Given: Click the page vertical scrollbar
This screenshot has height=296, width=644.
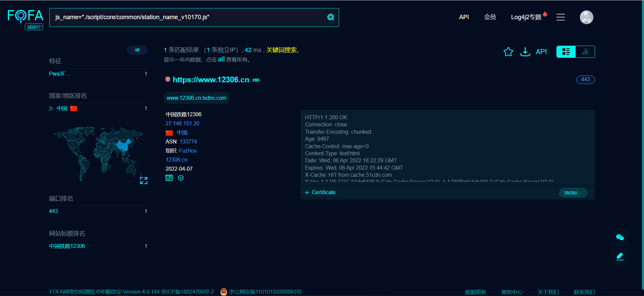Looking at the screenshot, I should point(642,144).
